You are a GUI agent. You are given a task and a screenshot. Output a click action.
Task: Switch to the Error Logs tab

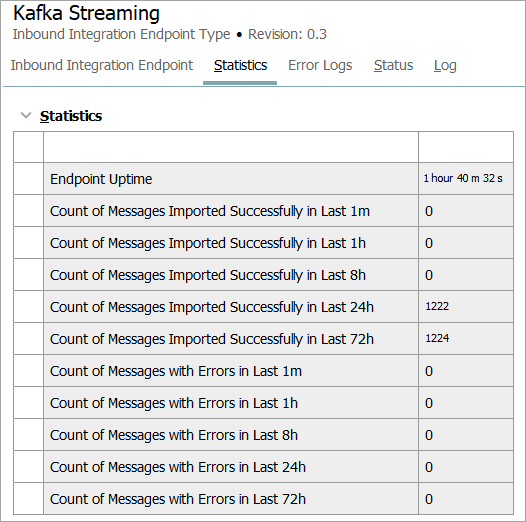click(x=320, y=65)
